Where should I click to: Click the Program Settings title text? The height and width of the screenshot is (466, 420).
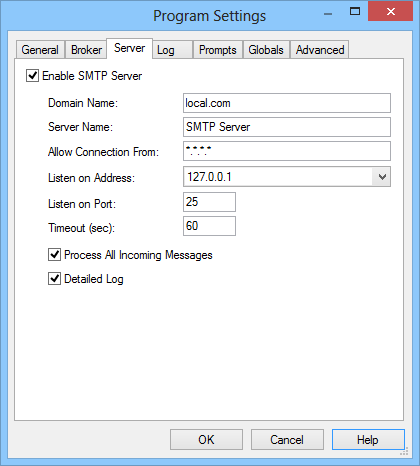210,16
